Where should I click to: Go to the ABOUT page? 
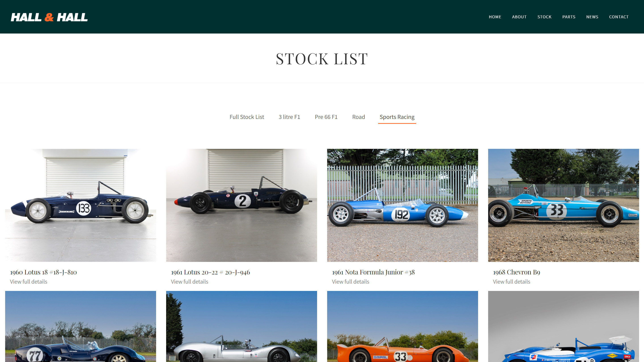[519, 17]
